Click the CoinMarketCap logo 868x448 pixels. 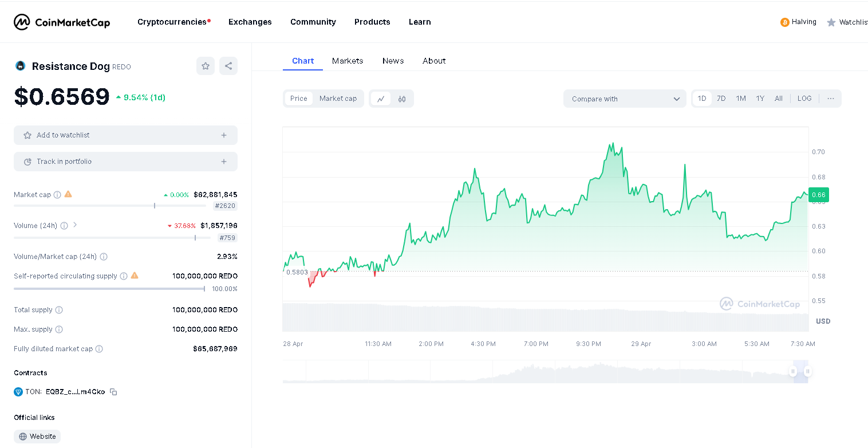(62, 22)
